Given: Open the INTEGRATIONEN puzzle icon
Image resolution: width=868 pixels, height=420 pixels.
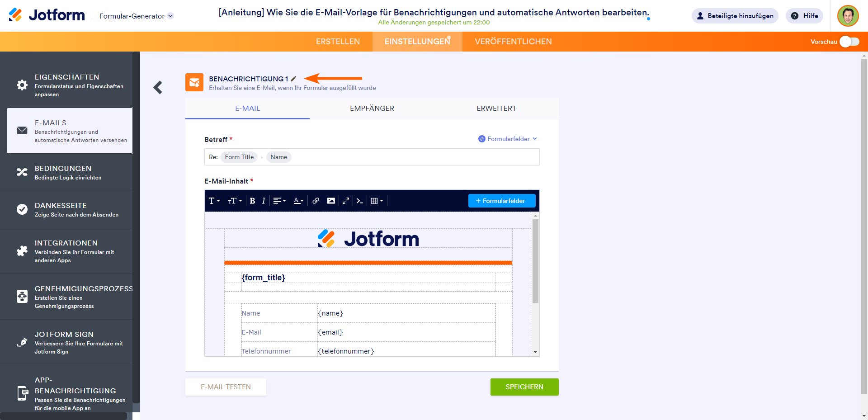Looking at the screenshot, I should pos(22,251).
